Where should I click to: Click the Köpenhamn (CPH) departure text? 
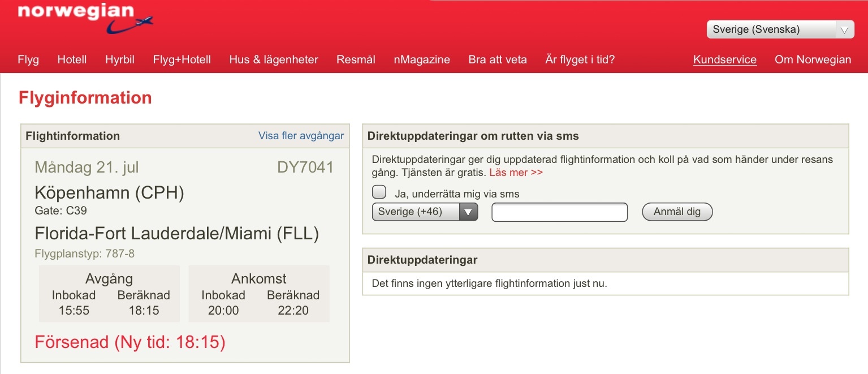pos(110,193)
